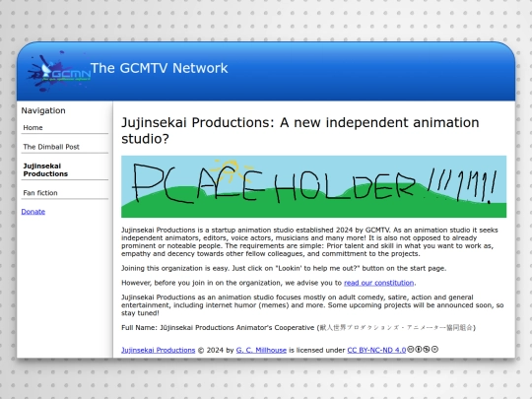
Task: Click the paragraph starting 'Joining this organization'
Action: pyautogui.click(x=284, y=268)
